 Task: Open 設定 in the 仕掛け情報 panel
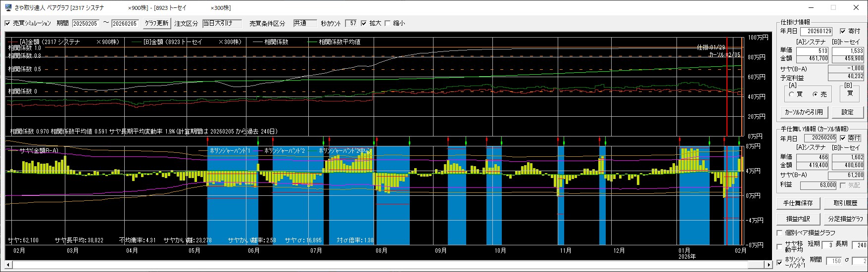point(848,112)
